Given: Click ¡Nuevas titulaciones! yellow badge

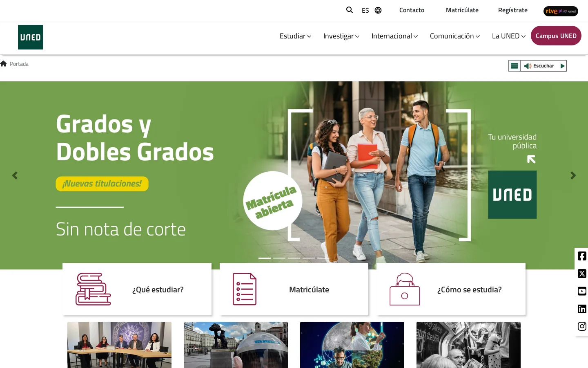Looking at the screenshot, I should click(x=102, y=184).
